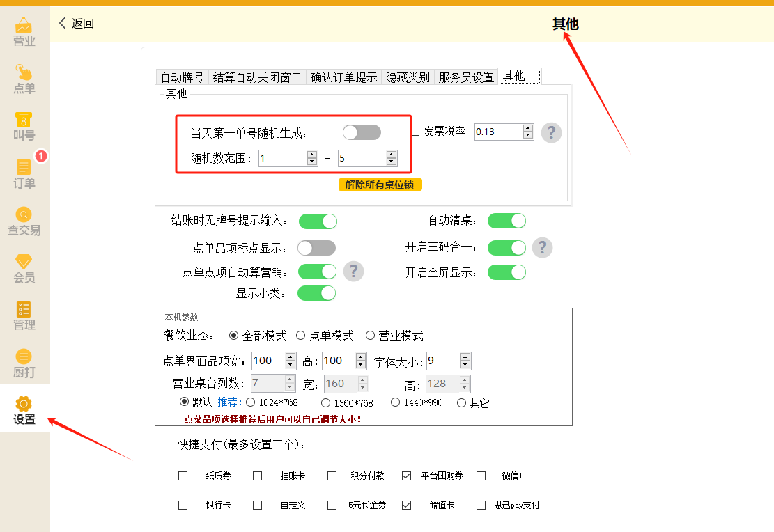Switch to the 自动牌号 tab
Image resolution: width=774 pixels, height=532 pixels.
coord(182,77)
